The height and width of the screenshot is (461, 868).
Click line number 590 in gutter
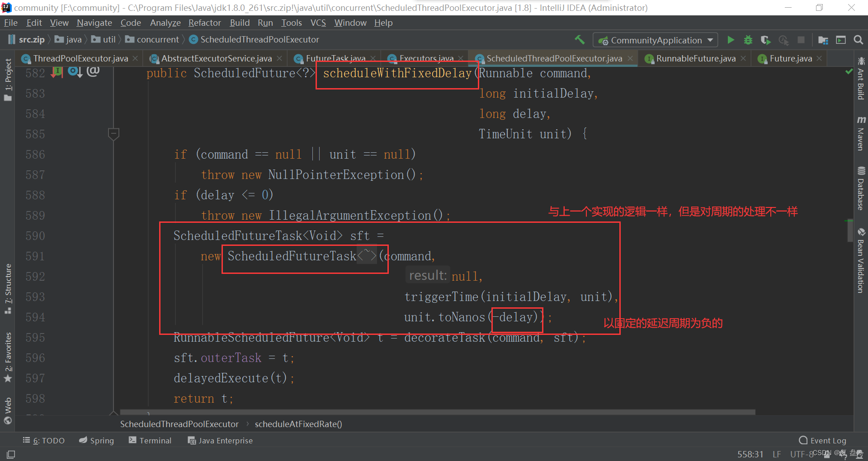35,235
